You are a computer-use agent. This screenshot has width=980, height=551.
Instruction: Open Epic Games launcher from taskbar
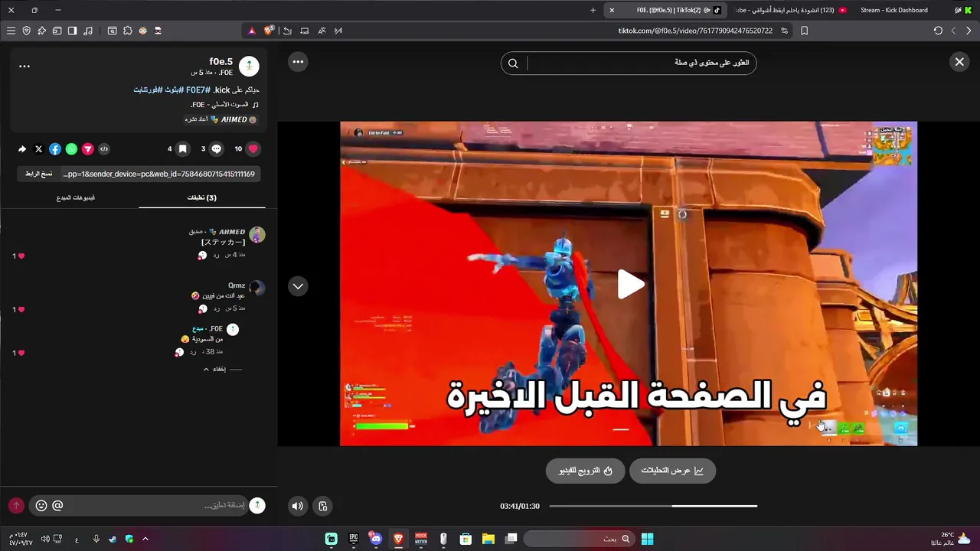click(x=353, y=539)
